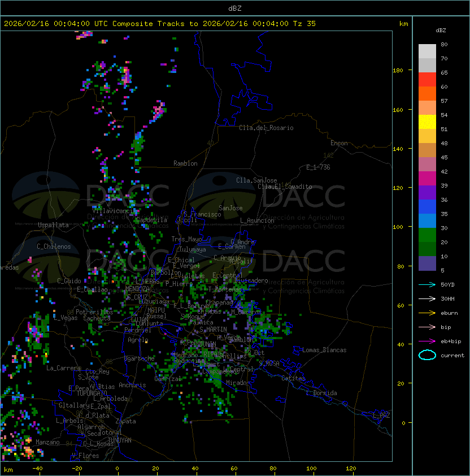This screenshot has width=470, height=476.
Task: Click the cyan 50YD arrow icon
Action: [427, 284]
